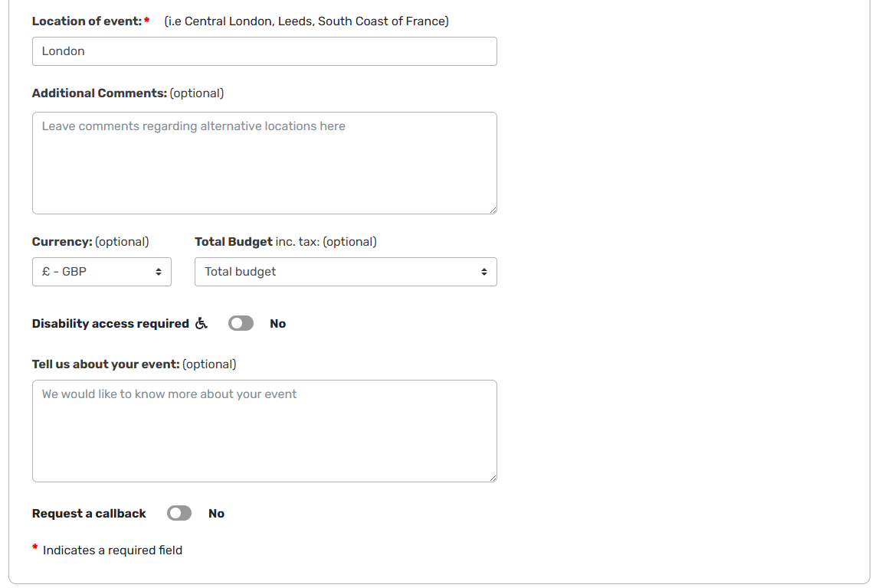Click the Currency dropdown arrows icon
Image resolution: width=875 pixels, height=588 pixels.
[159, 272]
